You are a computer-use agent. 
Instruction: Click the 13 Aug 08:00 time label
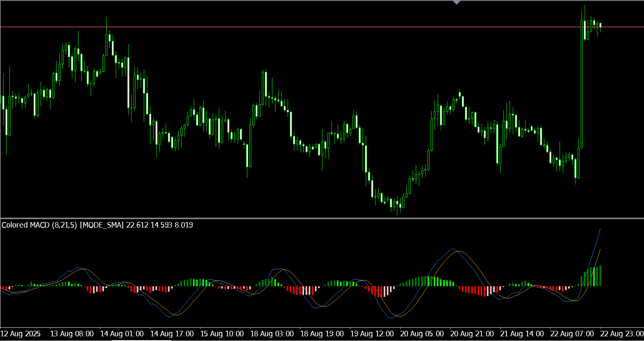72,334
